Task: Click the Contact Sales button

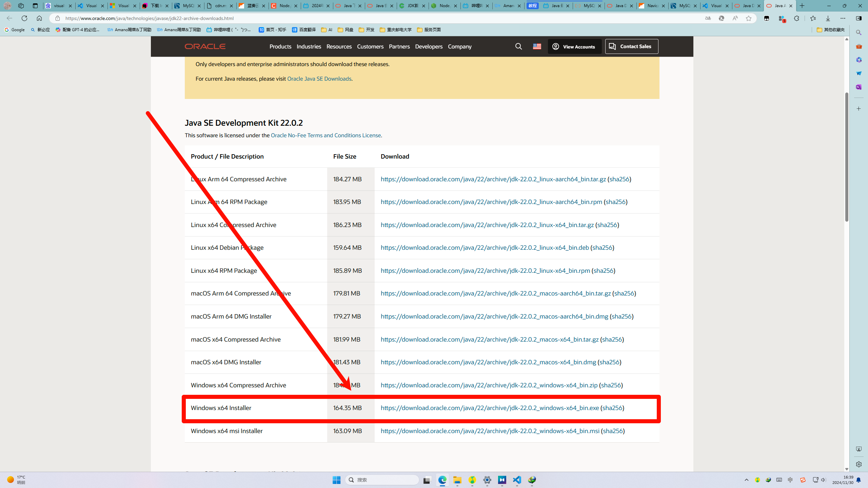Action: click(631, 46)
